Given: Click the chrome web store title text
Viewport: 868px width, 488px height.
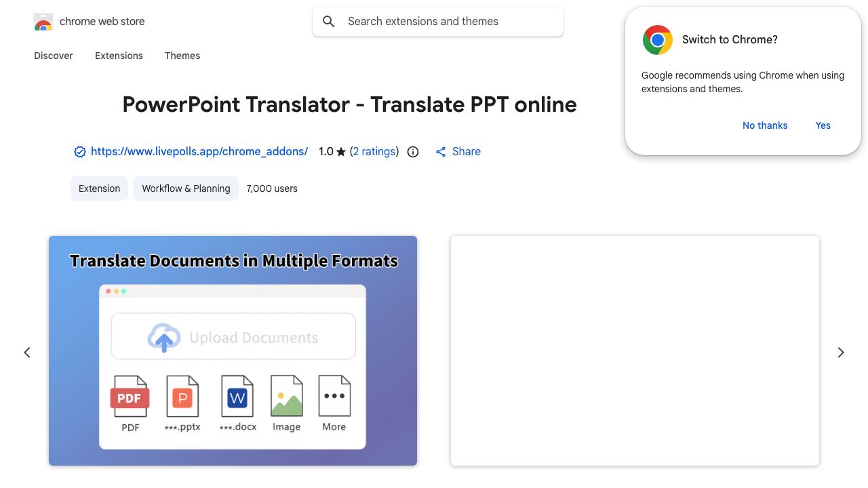Looking at the screenshot, I should 102,22.
